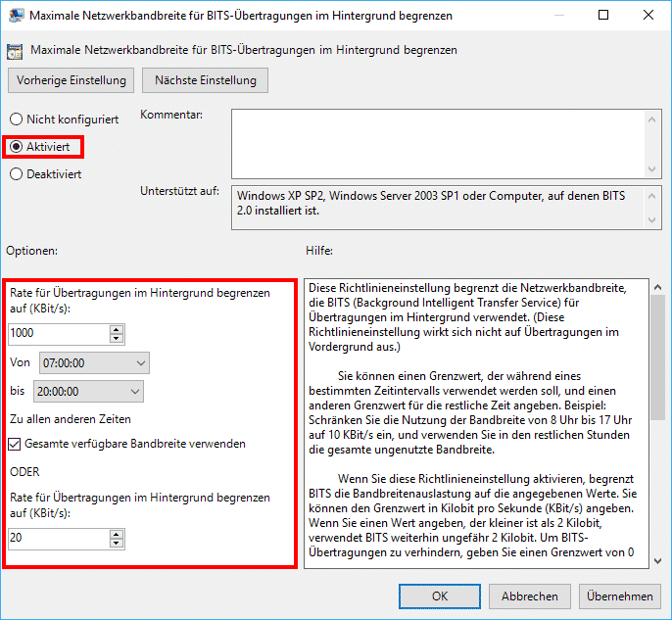This screenshot has height=620, width=672.
Task: Maximize the dialog window
Action: point(603,15)
